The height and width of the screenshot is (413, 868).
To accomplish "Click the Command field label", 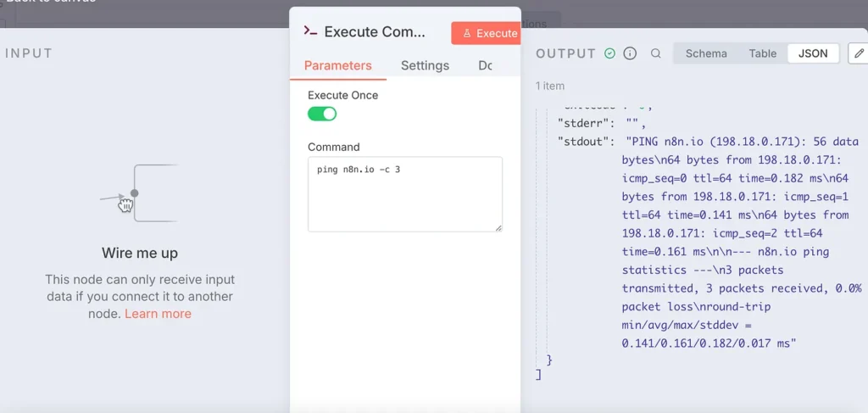I will point(333,148).
